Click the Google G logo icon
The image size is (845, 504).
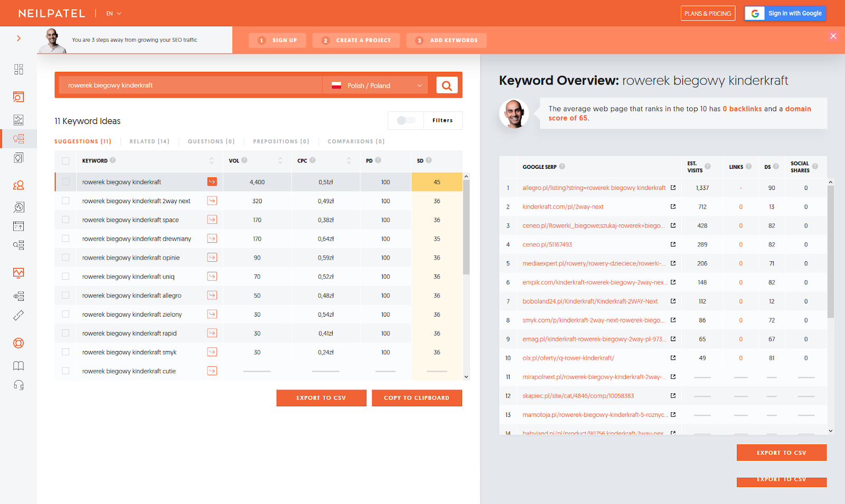tap(755, 14)
